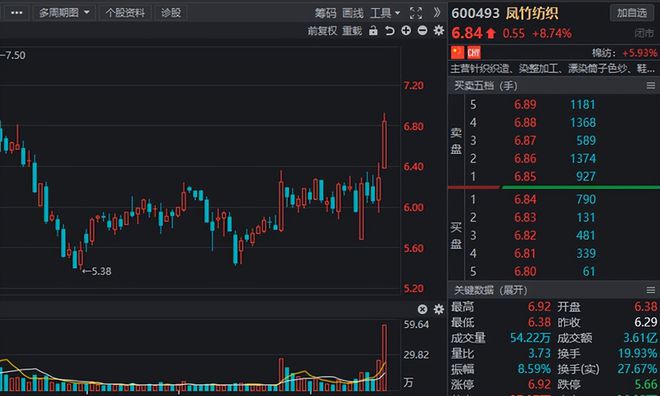Image resolution: width=660 pixels, height=396 pixels.
Task: Click the business description line 主营针织织造
Action: [552, 68]
